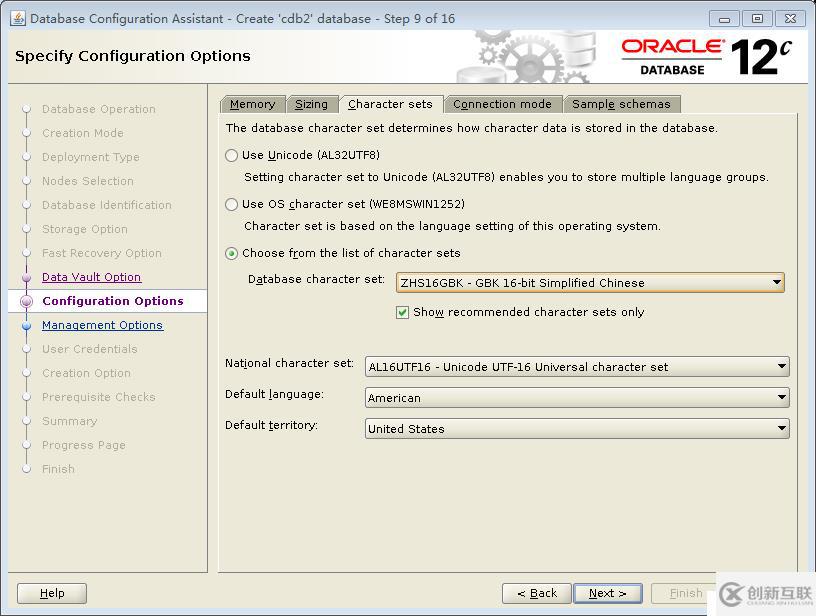Image resolution: width=816 pixels, height=616 pixels.
Task: Go back with the Back button
Action: point(537,593)
